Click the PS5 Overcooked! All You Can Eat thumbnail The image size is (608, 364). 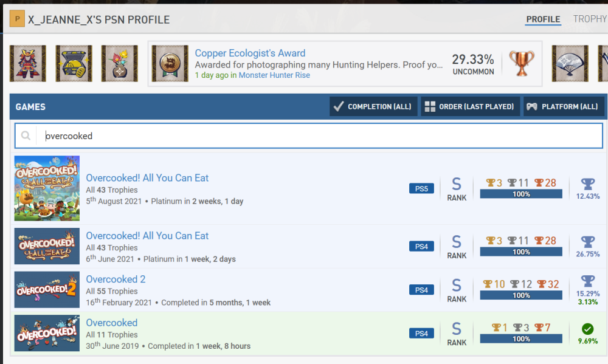click(47, 188)
